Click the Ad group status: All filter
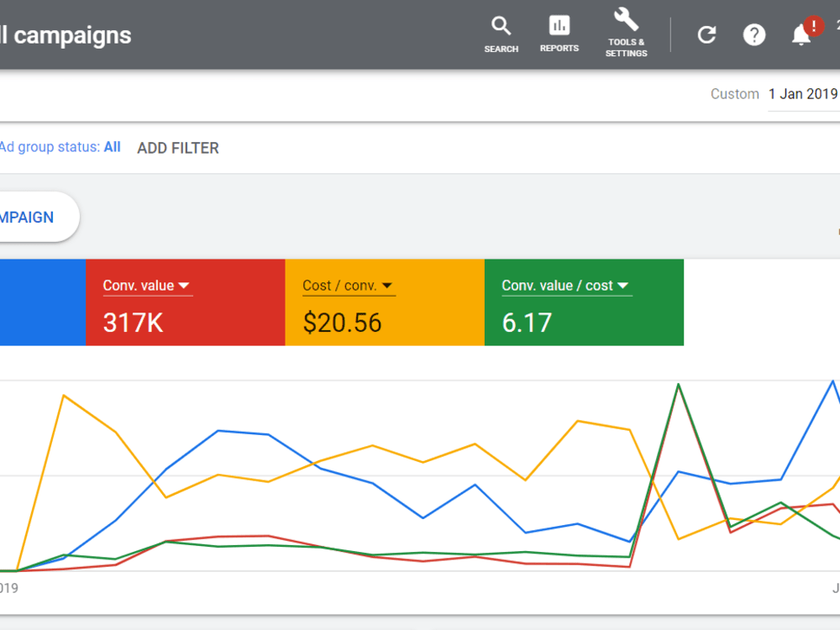Image resolution: width=840 pixels, height=630 pixels. click(60, 147)
